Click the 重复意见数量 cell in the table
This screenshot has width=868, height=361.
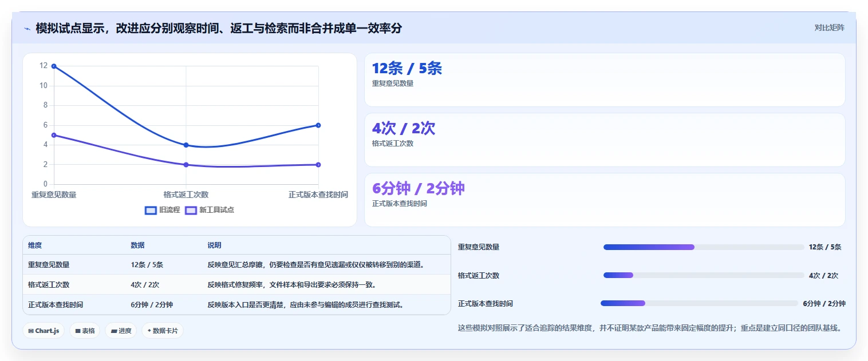point(49,265)
